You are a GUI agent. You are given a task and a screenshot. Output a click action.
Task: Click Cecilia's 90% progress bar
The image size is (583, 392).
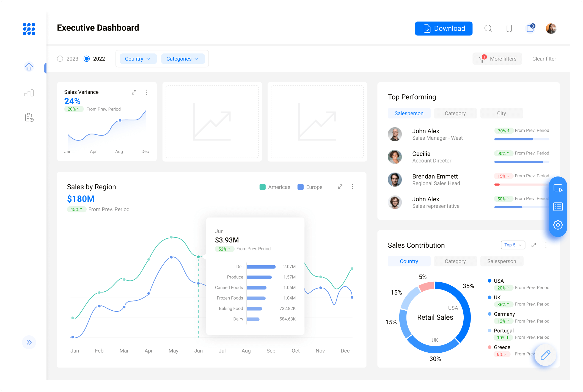522,162
